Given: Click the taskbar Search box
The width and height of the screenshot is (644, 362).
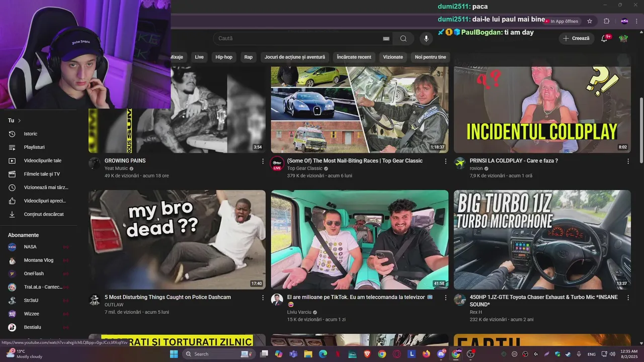Looking at the screenshot, I should click(218, 354).
